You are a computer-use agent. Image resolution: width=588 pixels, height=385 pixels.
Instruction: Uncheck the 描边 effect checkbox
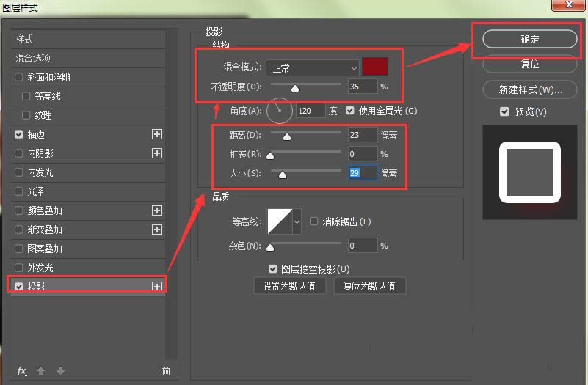[18, 134]
